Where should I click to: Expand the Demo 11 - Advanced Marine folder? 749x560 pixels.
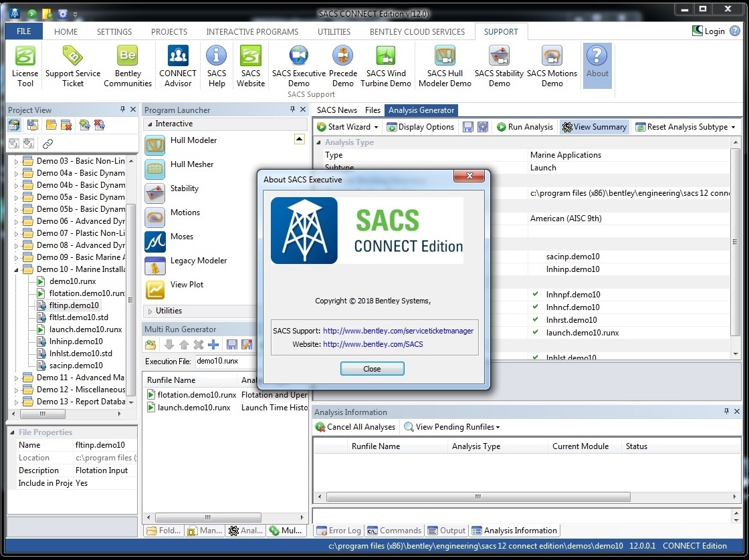[16, 378]
